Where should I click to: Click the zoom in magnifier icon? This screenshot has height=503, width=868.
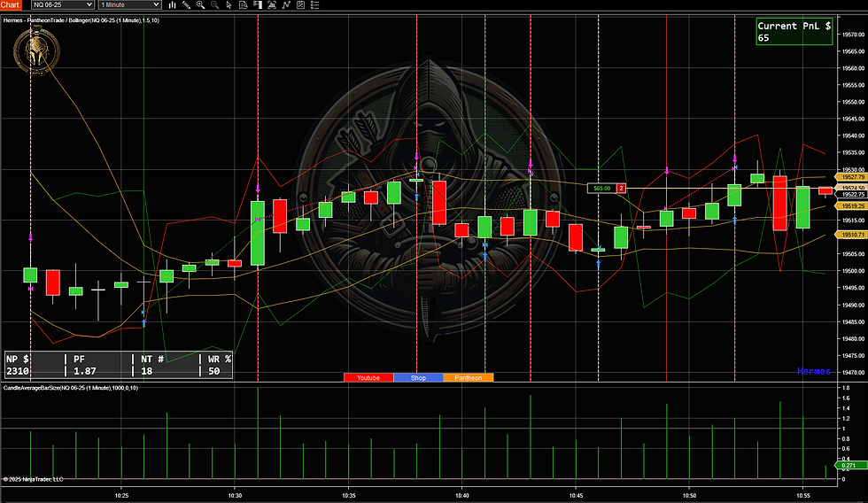[200, 5]
